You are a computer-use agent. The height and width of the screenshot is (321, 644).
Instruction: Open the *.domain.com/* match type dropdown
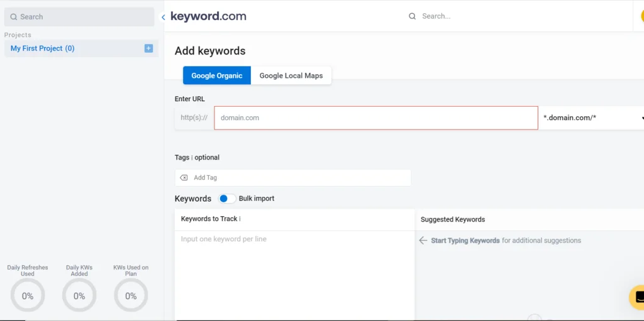591,118
